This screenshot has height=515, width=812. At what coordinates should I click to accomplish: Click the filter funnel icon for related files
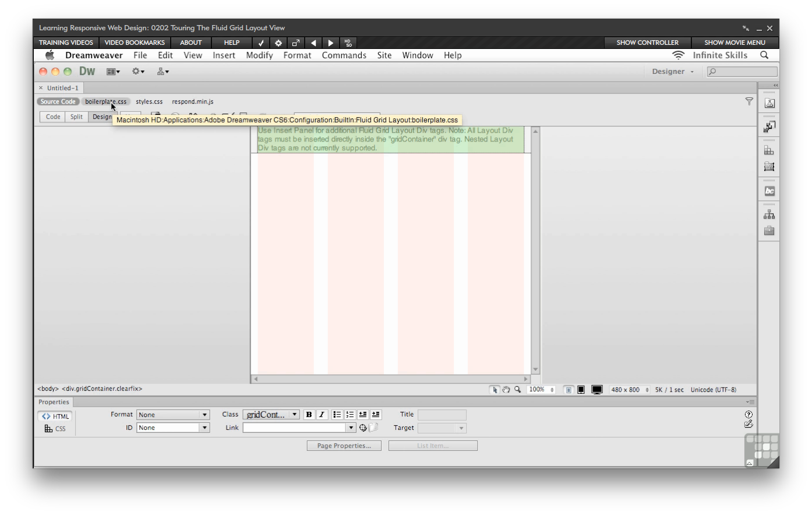pyautogui.click(x=749, y=101)
